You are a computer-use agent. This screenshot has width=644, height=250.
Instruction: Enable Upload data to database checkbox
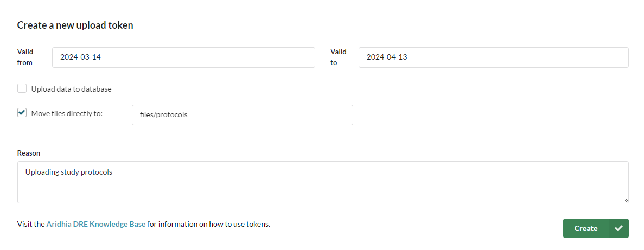coord(22,88)
